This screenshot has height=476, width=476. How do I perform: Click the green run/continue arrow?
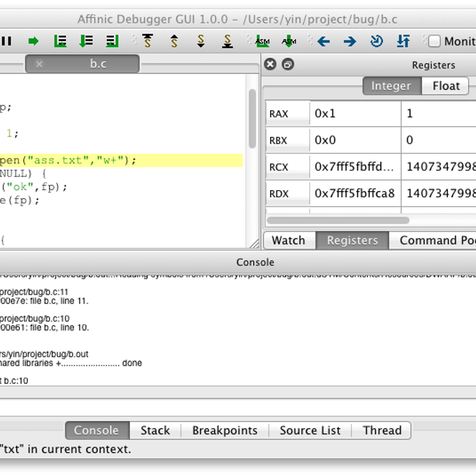[33, 41]
